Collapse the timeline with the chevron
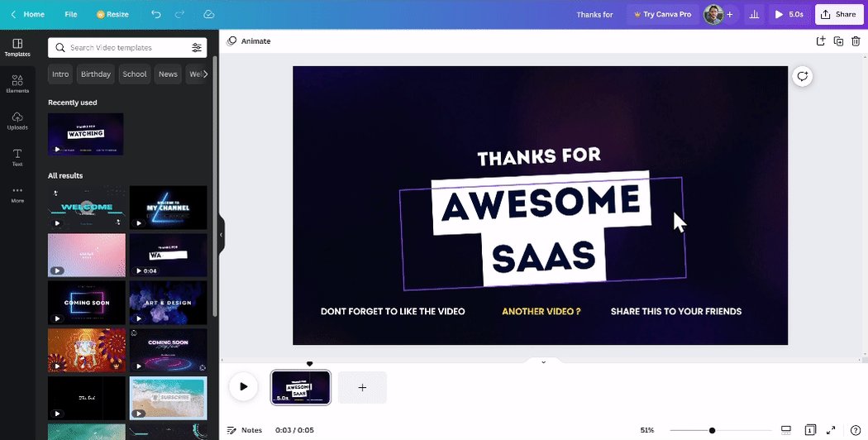868x440 pixels. coord(543,362)
